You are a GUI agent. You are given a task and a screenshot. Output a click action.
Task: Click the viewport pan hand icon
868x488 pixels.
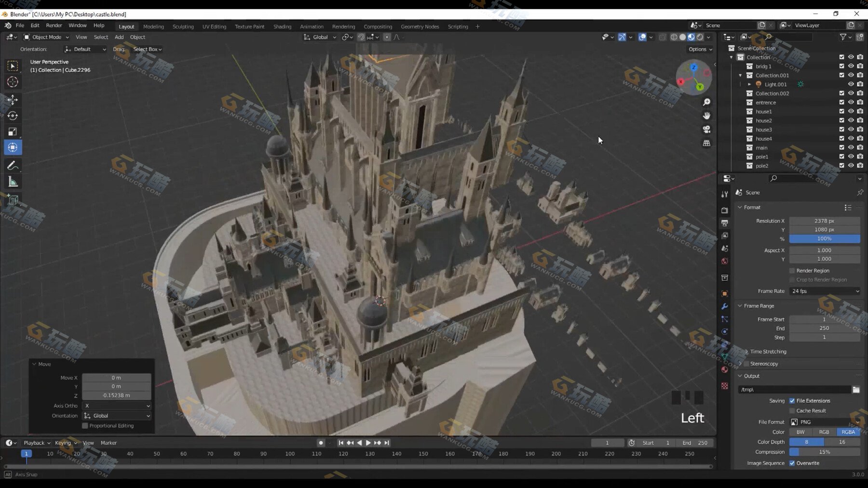tap(706, 116)
